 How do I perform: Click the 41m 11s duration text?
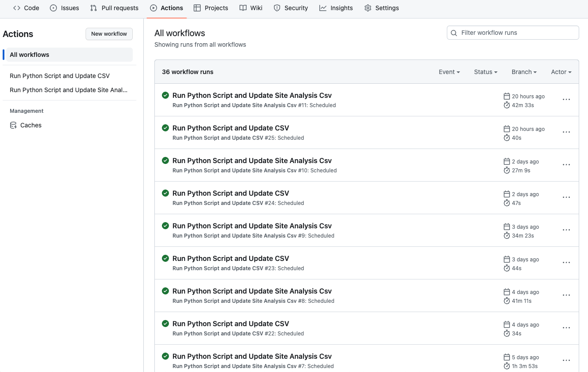coord(521,301)
